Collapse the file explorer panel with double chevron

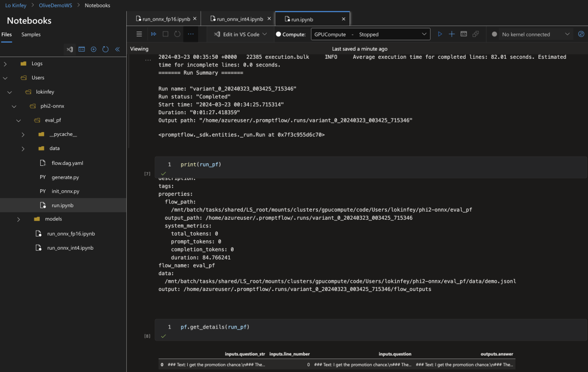118,49
